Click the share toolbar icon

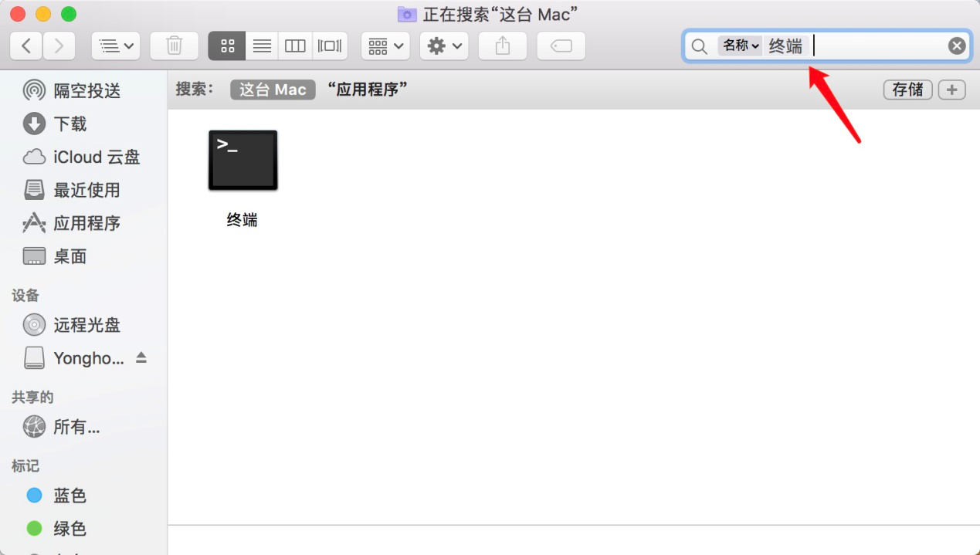pyautogui.click(x=503, y=46)
